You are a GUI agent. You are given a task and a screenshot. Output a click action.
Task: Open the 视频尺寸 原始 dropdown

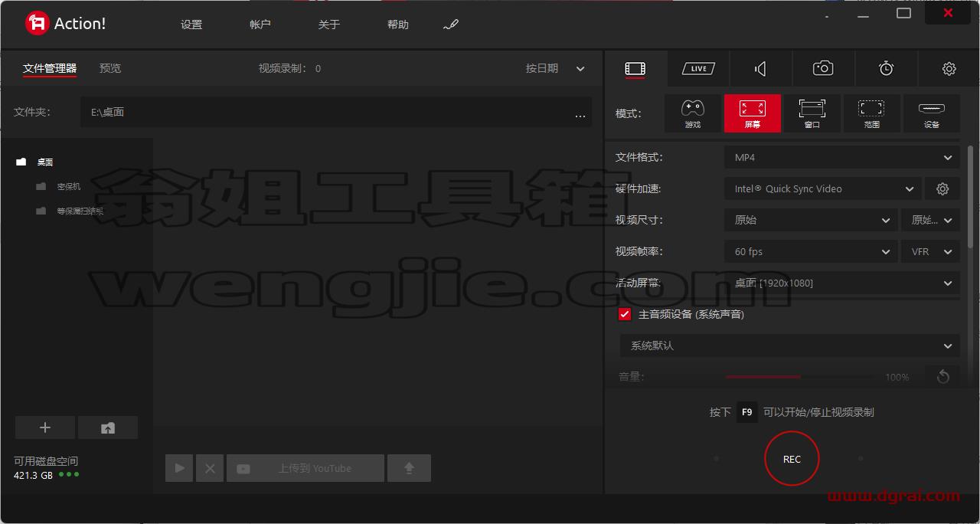(812, 220)
